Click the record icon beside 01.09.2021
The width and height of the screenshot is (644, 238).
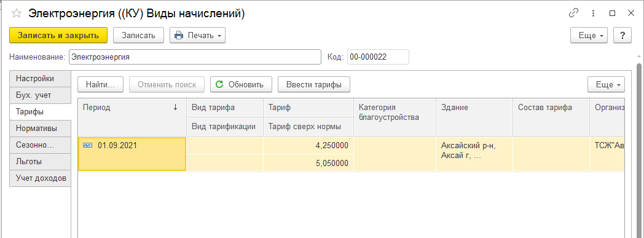coord(87,146)
